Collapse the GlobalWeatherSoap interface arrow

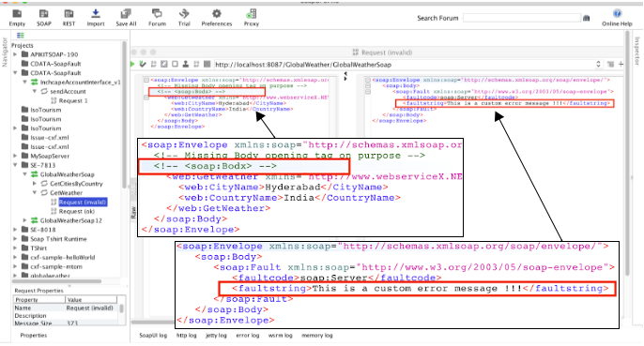tap(24, 174)
